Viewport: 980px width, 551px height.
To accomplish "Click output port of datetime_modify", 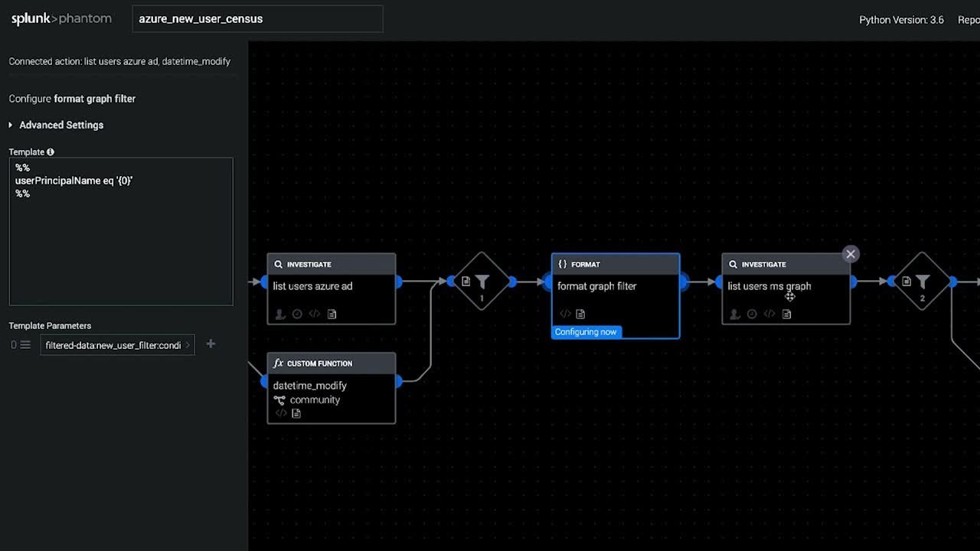I will pyautogui.click(x=398, y=381).
